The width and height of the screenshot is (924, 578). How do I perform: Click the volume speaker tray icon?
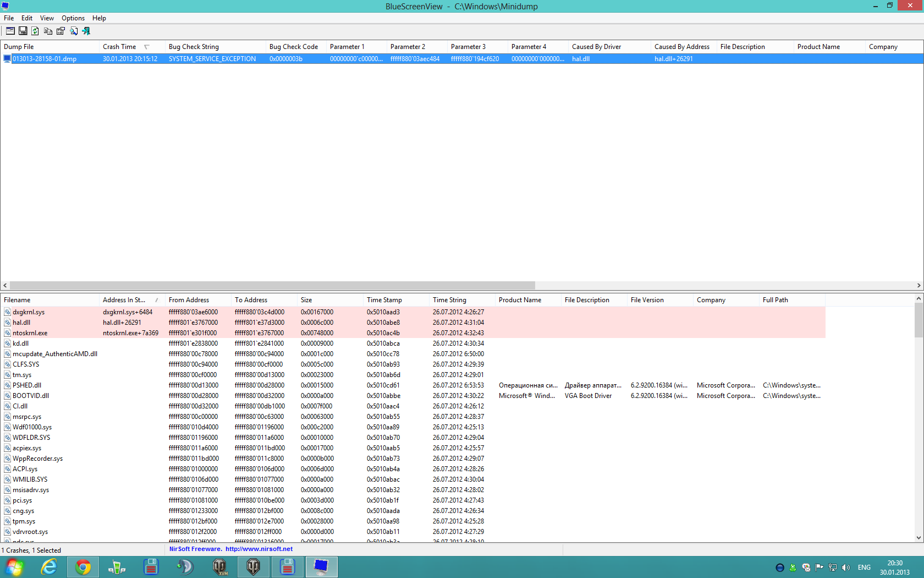coord(846,568)
